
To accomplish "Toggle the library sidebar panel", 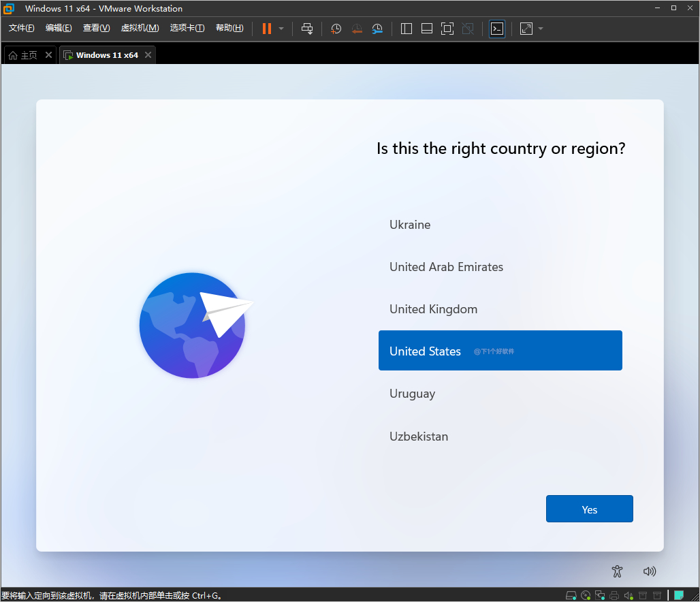I will pos(407,29).
